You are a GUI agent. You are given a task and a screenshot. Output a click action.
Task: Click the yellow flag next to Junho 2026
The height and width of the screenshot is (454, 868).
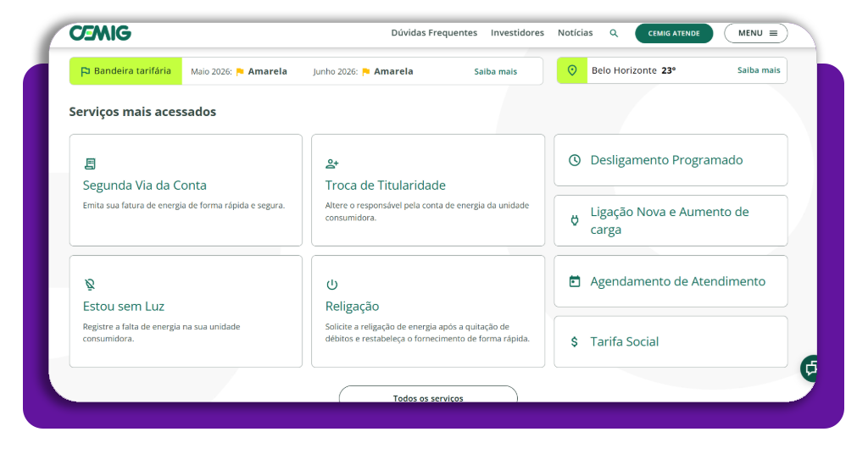tap(366, 71)
